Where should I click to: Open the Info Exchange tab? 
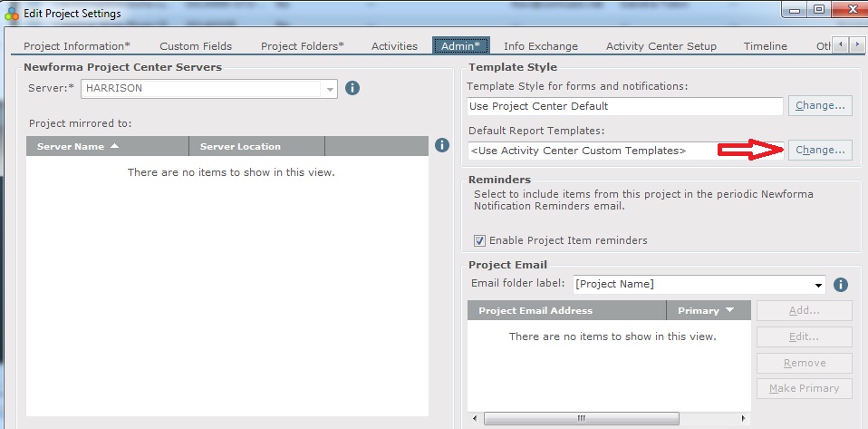(x=541, y=46)
